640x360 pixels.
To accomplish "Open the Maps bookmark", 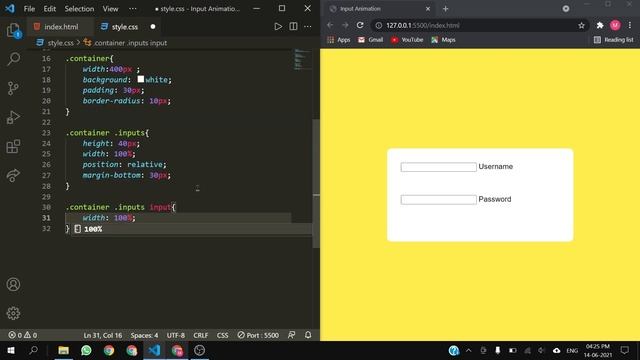I will (443, 40).
